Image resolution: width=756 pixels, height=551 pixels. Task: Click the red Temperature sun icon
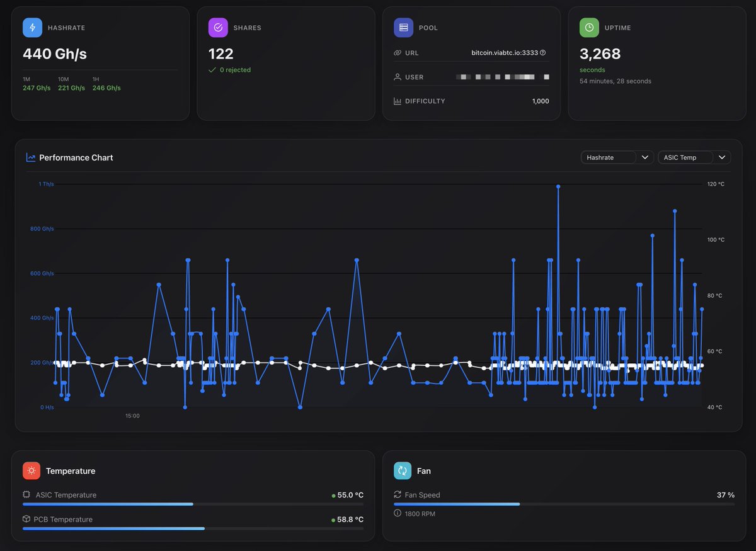point(31,471)
